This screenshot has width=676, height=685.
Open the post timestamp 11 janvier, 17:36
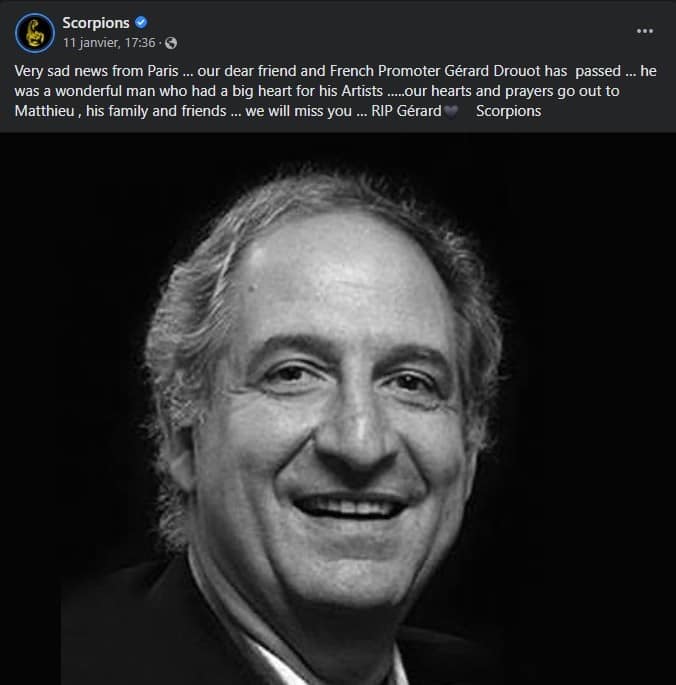[109, 43]
